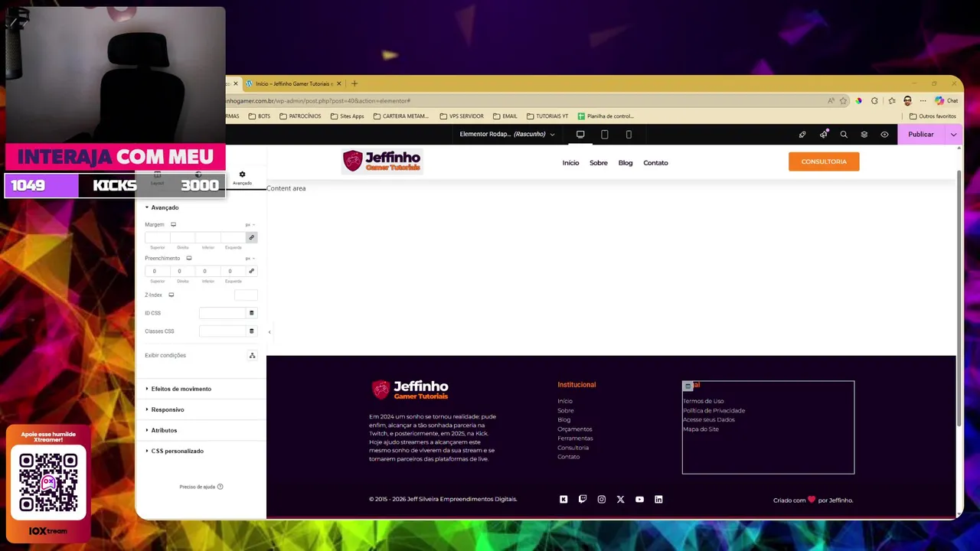Click the container edit handle icon
Screen dimensions: 980x551
pyautogui.click(x=688, y=386)
